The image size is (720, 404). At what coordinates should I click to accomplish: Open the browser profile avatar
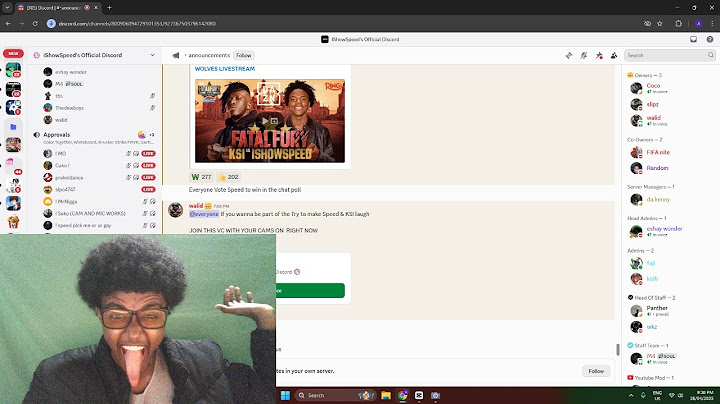click(x=698, y=23)
